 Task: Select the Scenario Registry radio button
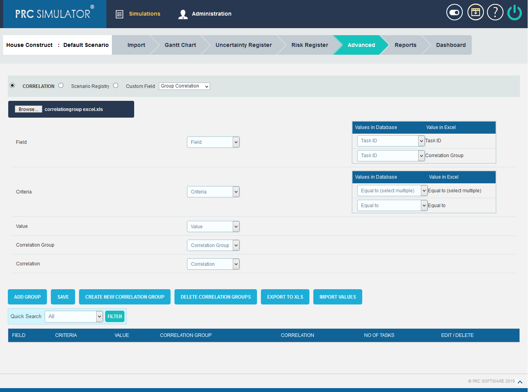(x=61, y=85)
